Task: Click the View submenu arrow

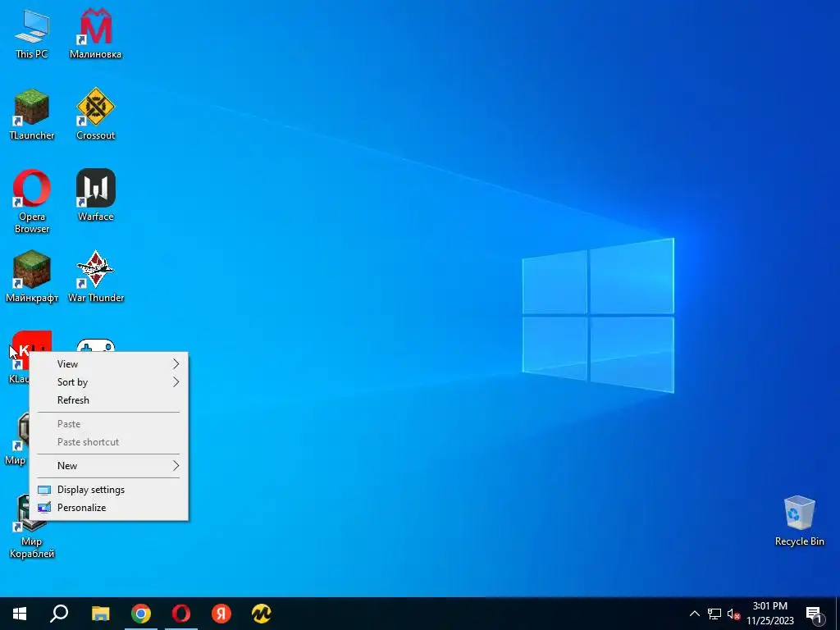Action: (176, 363)
